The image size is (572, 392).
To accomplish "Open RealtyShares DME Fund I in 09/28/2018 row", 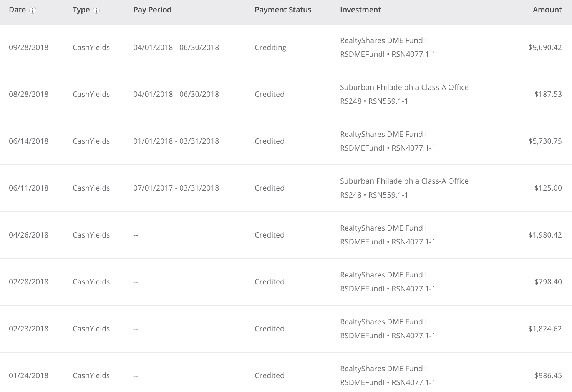I will pyautogui.click(x=383, y=41).
